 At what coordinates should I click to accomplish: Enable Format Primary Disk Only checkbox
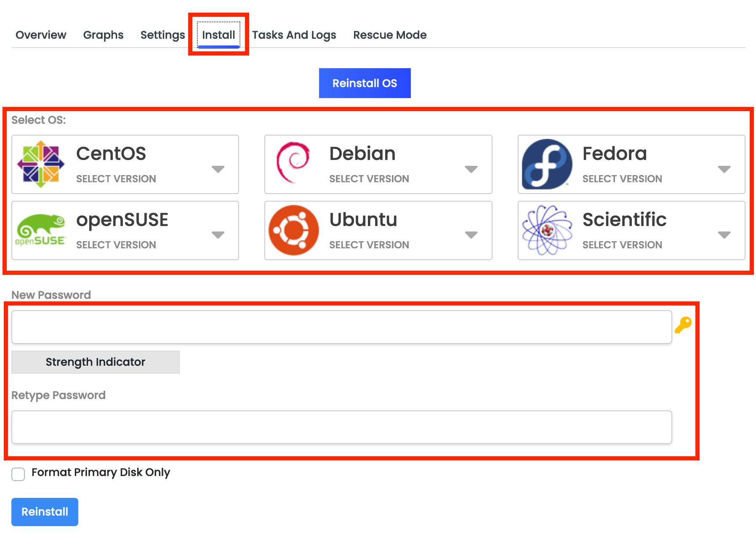coord(18,474)
